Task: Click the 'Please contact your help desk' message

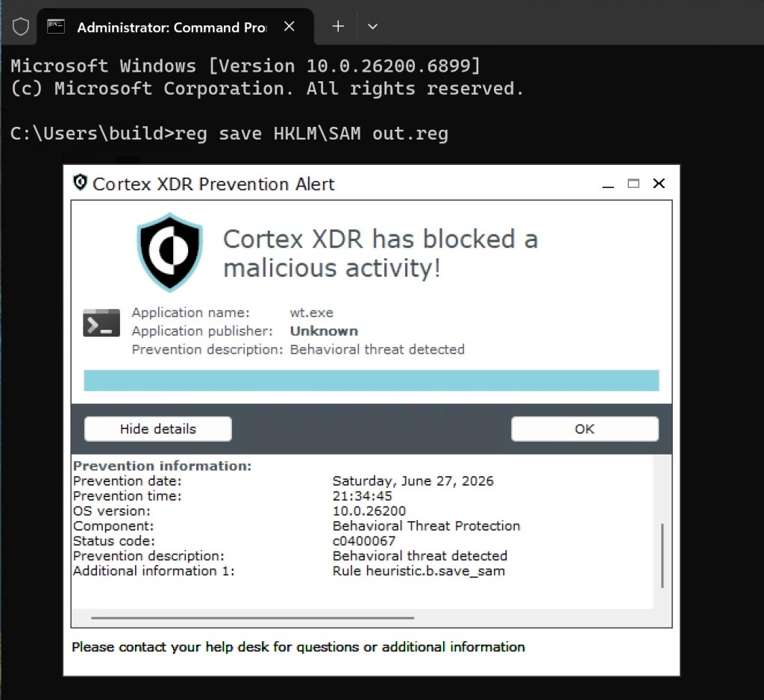Action: 298,647
